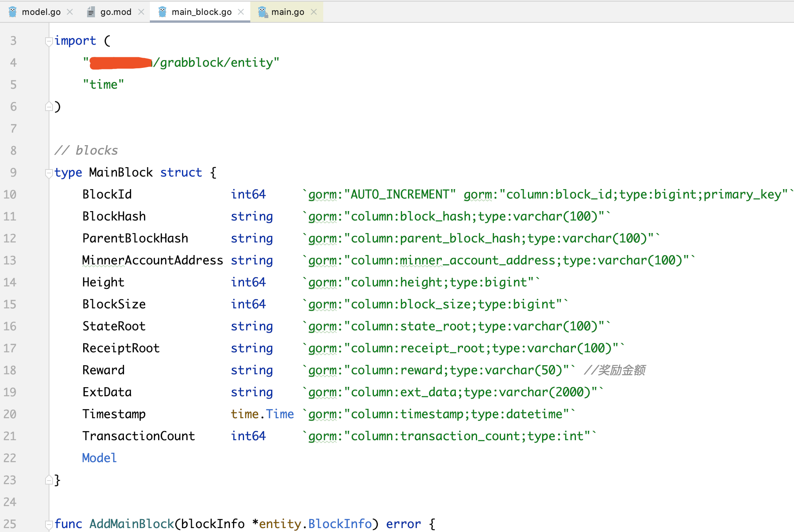This screenshot has width=794, height=532.
Task: Collapse the MainBlock struct using its gutter fold arrow
Action: point(49,172)
